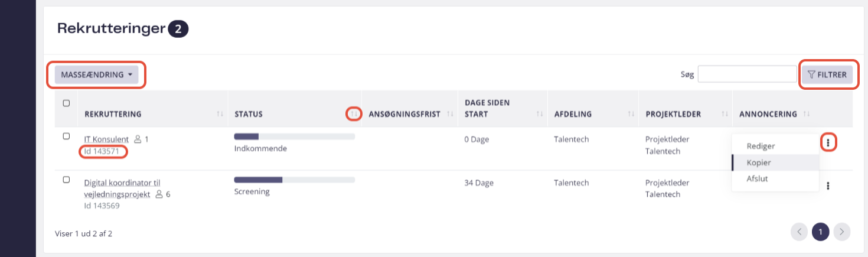
Task: Check the Digital koordinator row checkbox
Action: tap(66, 179)
